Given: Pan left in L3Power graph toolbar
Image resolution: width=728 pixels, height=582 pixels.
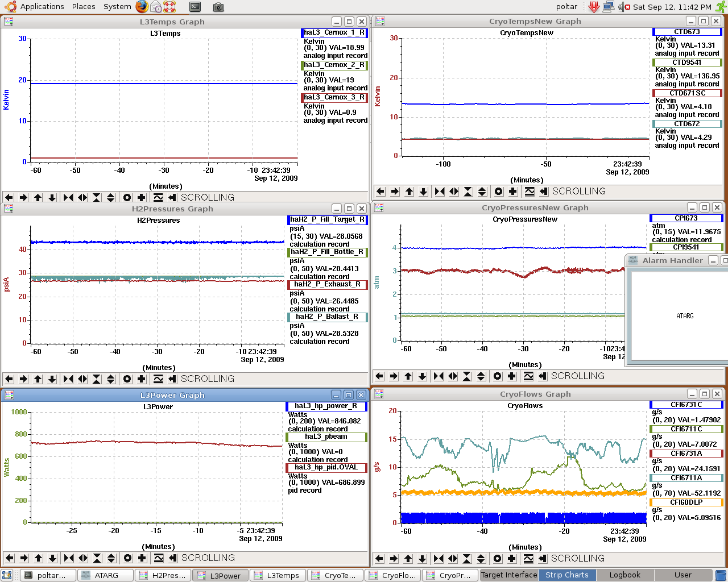Looking at the screenshot, I should (9, 558).
